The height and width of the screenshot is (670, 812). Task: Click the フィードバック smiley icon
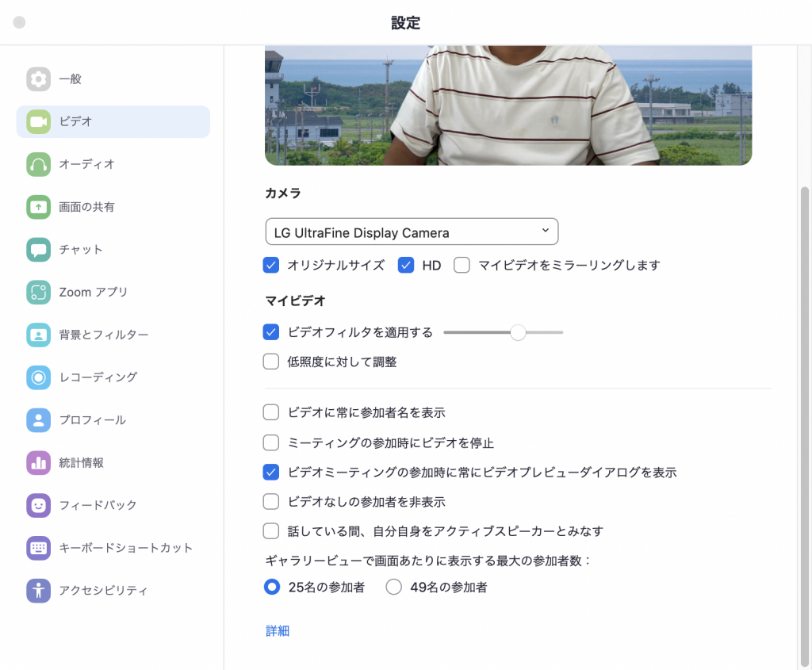tap(38, 505)
